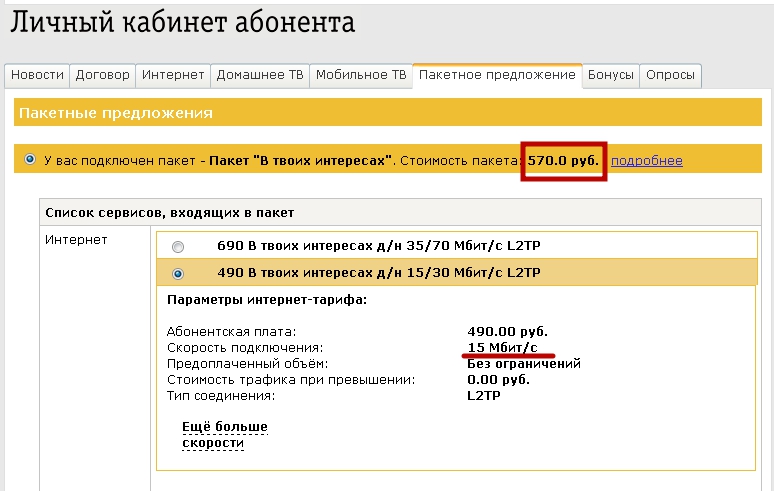Select the Мобильное ТВ tab
774x491 pixels.
coord(361,76)
